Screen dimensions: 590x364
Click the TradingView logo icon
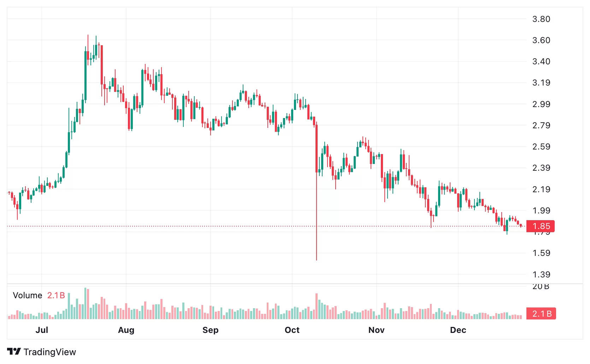pyautogui.click(x=14, y=352)
